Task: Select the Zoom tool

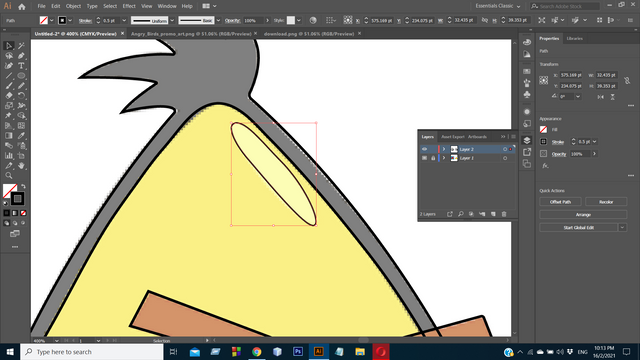Action: pos(9,176)
